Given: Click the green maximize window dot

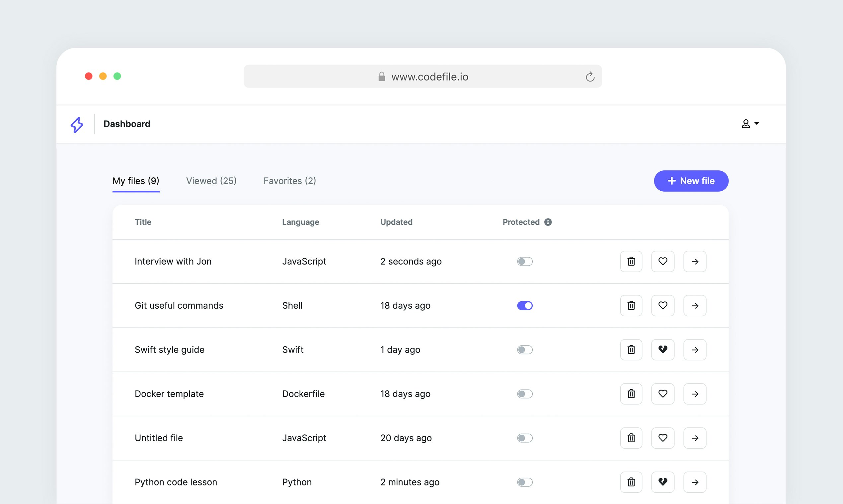Looking at the screenshot, I should (117, 76).
